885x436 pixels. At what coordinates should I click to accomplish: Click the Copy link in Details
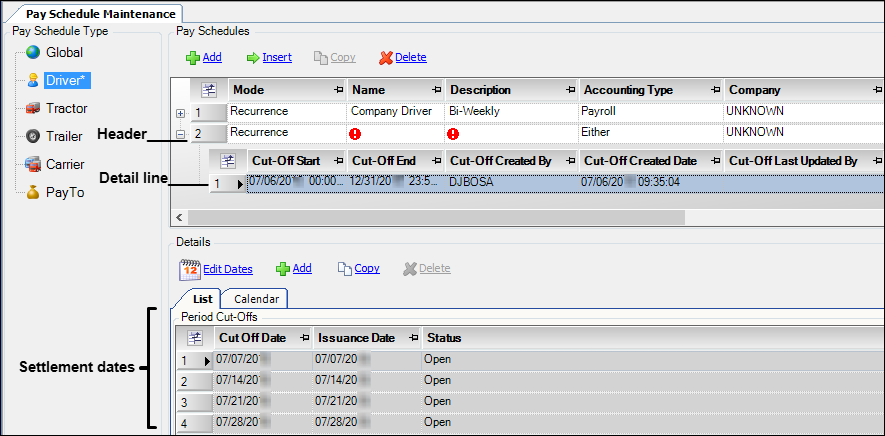pos(367,269)
